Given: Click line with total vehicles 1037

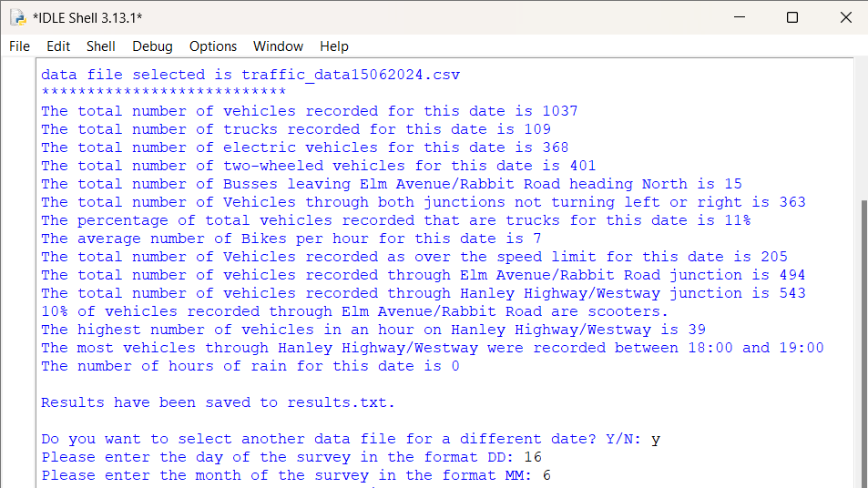Looking at the screenshot, I should [310, 111].
